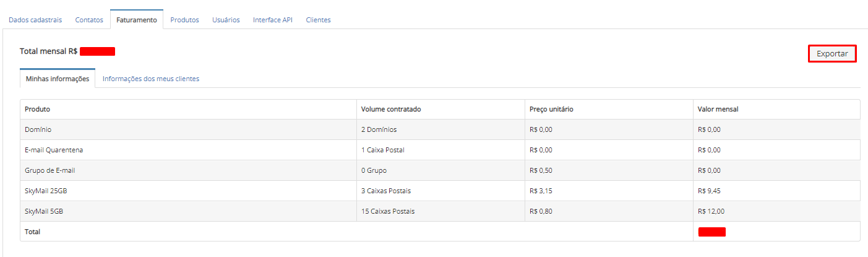Switch to the Interface API tab
The height and width of the screenshot is (257, 868).
(273, 20)
